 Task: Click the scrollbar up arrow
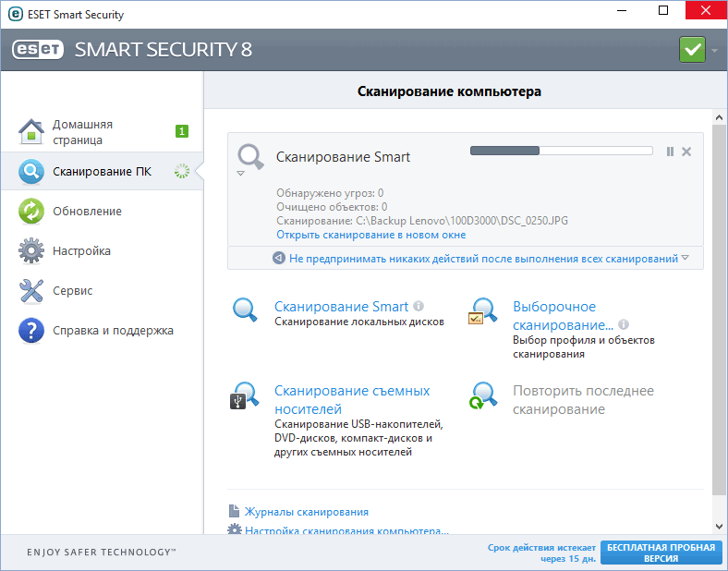point(719,117)
